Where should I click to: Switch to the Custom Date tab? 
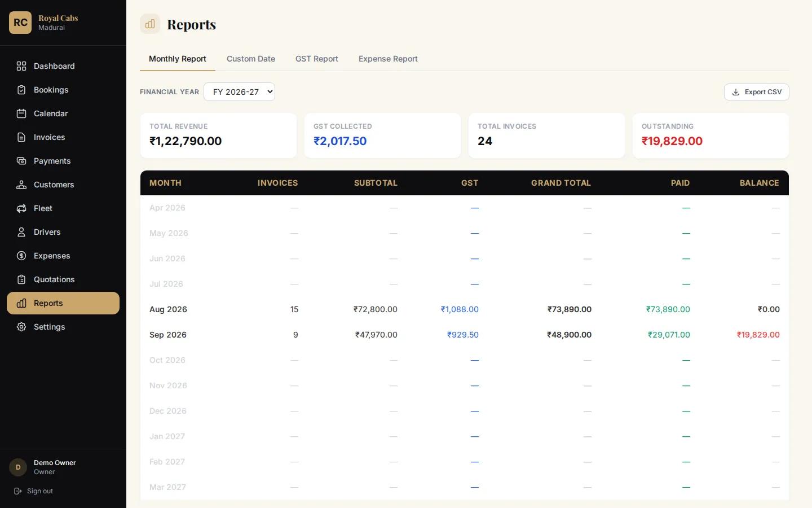click(251, 59)
